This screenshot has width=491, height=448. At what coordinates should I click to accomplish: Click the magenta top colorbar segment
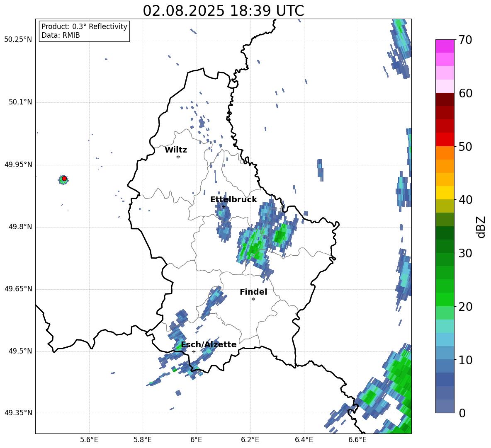point(445,46)
